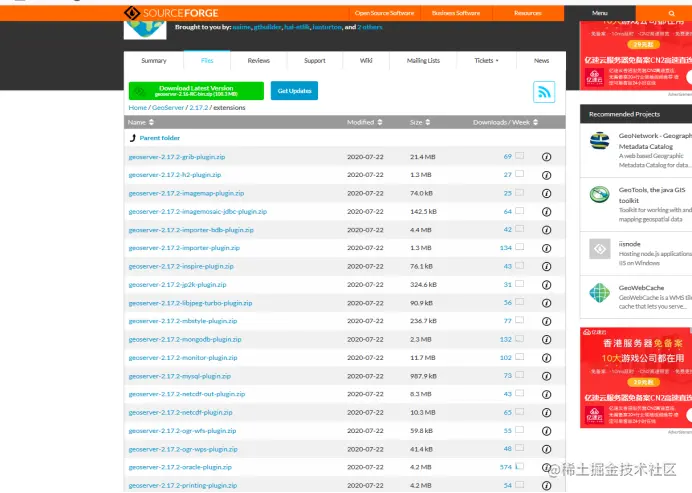
Task: Show info for monitor-plugin.zip
Action: coord(546,358)
